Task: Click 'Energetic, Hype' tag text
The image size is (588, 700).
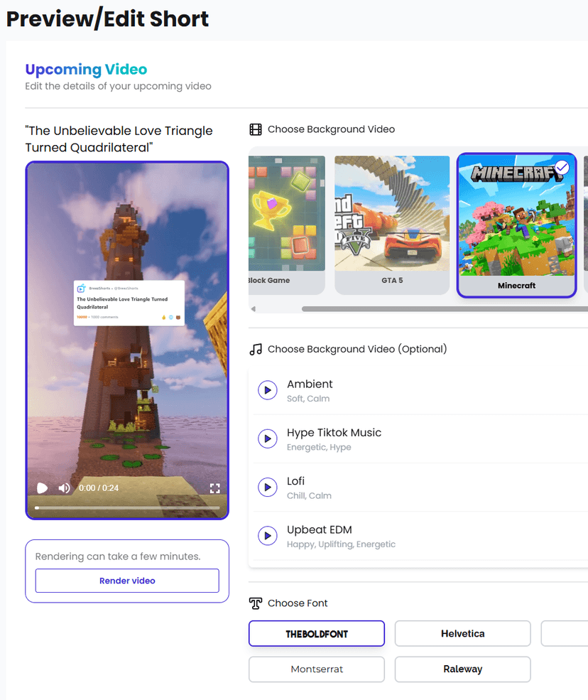Action: tap(319, 447)
